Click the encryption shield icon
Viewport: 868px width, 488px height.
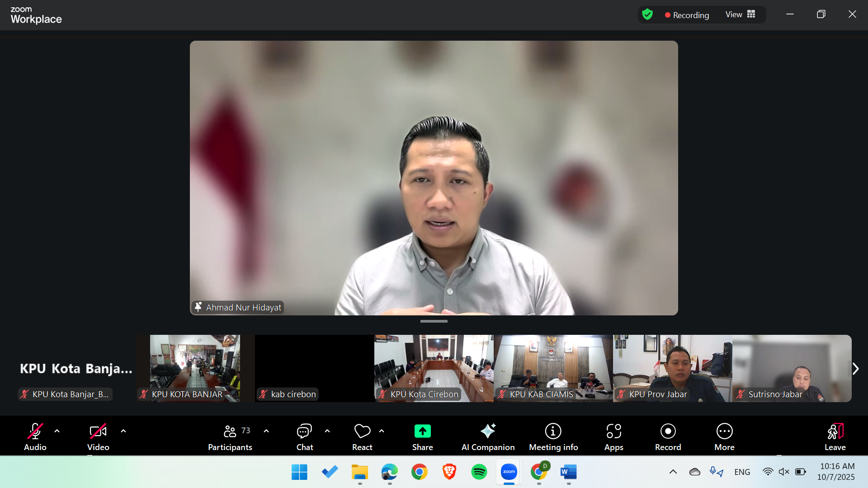pos(647,14)
